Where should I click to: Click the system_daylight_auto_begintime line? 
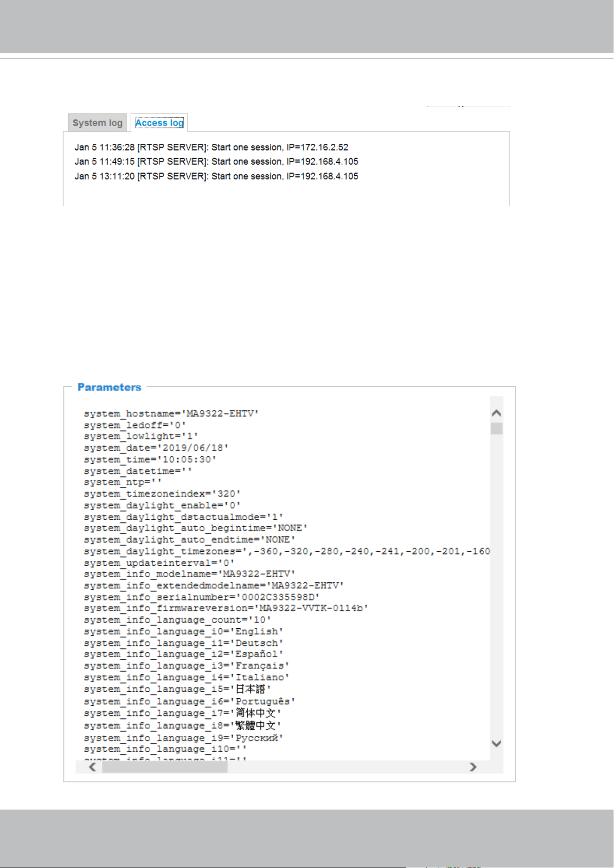tap(196, 528)
